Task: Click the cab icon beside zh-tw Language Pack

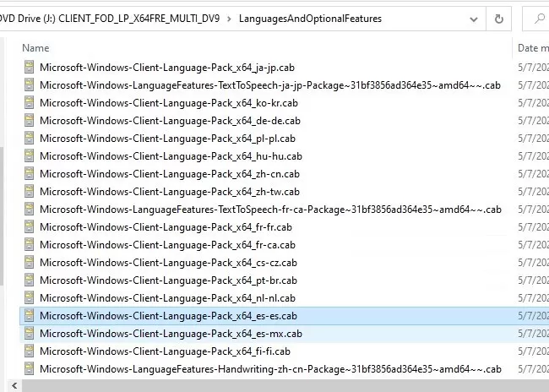Action: coord(29,192)
